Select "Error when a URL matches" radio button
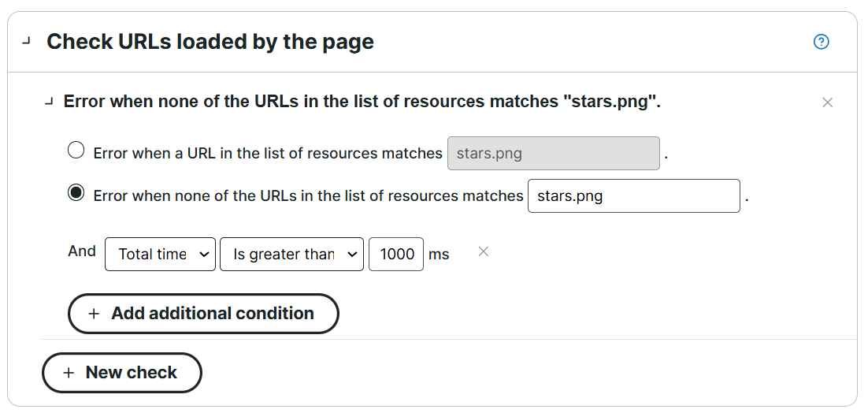 click(76, 151)
